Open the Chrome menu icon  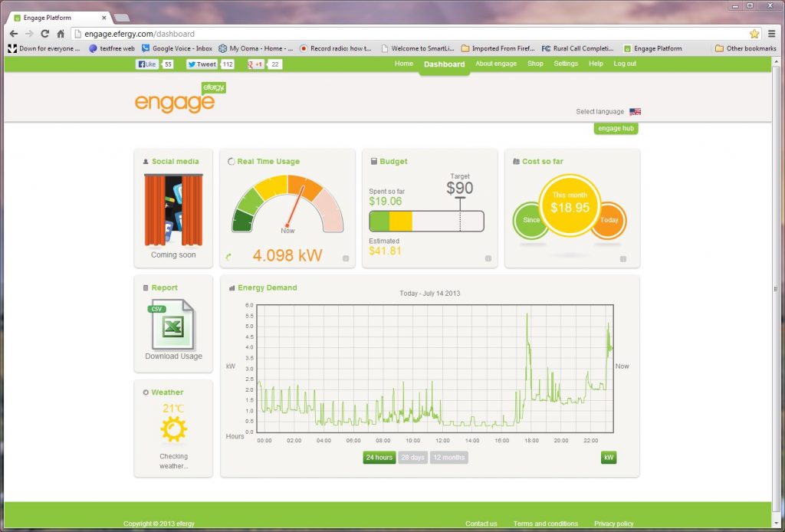click(772, 34)
